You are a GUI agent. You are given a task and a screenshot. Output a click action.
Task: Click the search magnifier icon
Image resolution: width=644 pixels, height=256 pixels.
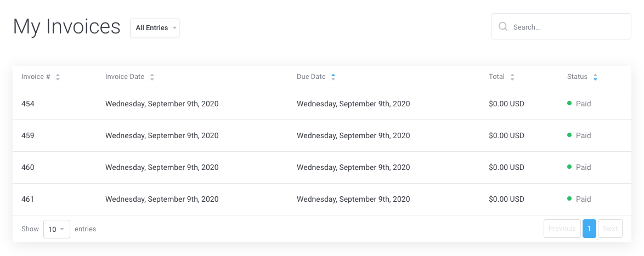(502, 26)
